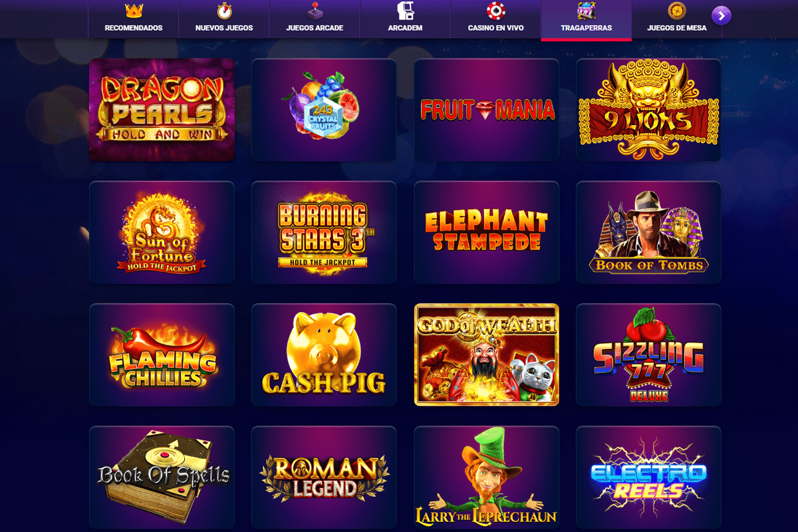Click the crown icon above Recomendados

(134, 11)
